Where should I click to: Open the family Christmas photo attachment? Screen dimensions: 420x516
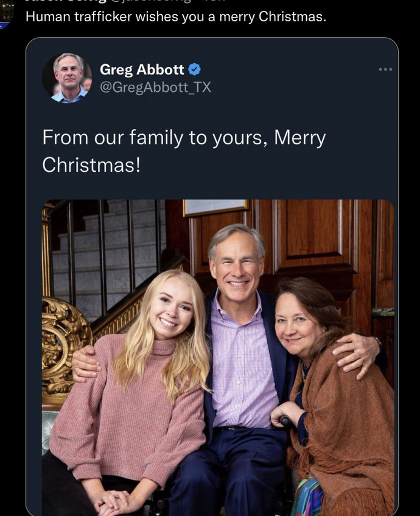coord(218,358)
